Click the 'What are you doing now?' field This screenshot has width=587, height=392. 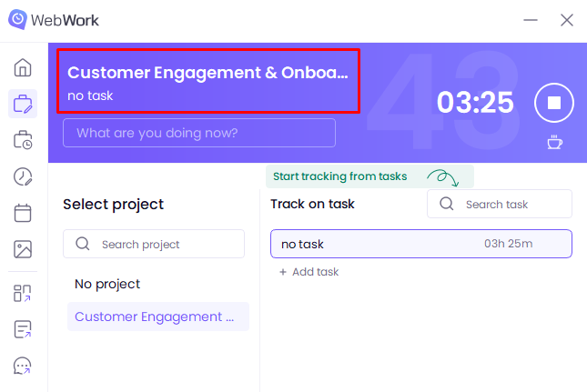click(x=199, y=133)
